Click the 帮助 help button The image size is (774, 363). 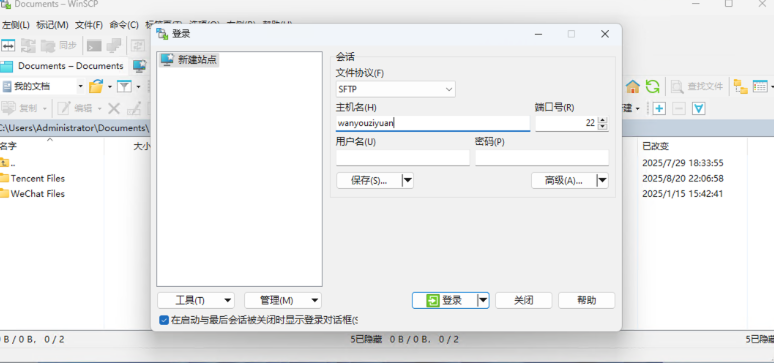coord(586,300)
